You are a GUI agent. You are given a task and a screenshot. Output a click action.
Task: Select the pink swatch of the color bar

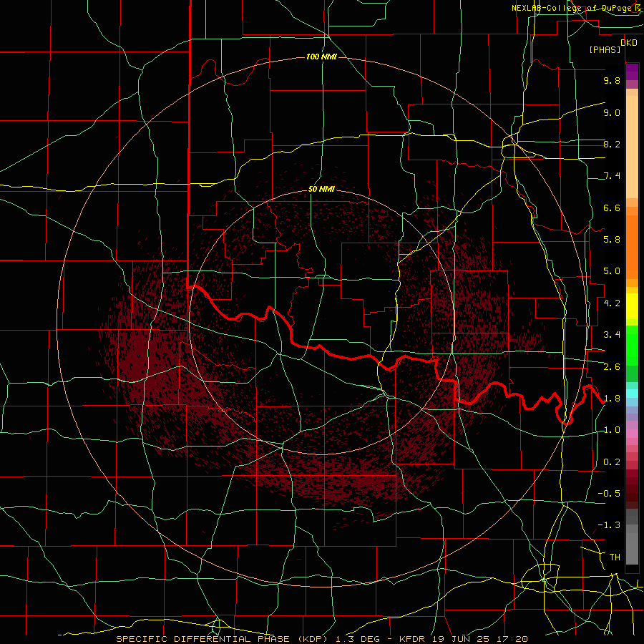point(632,434)
